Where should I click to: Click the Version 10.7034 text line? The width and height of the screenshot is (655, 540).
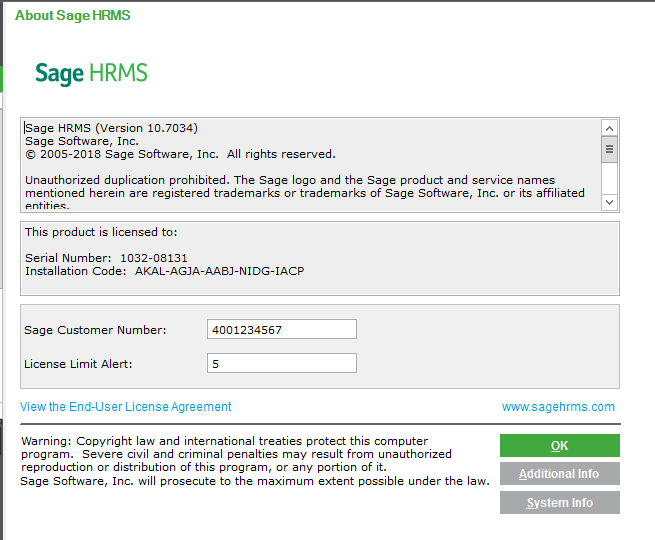pyautogui.click(x=111, y=128)
